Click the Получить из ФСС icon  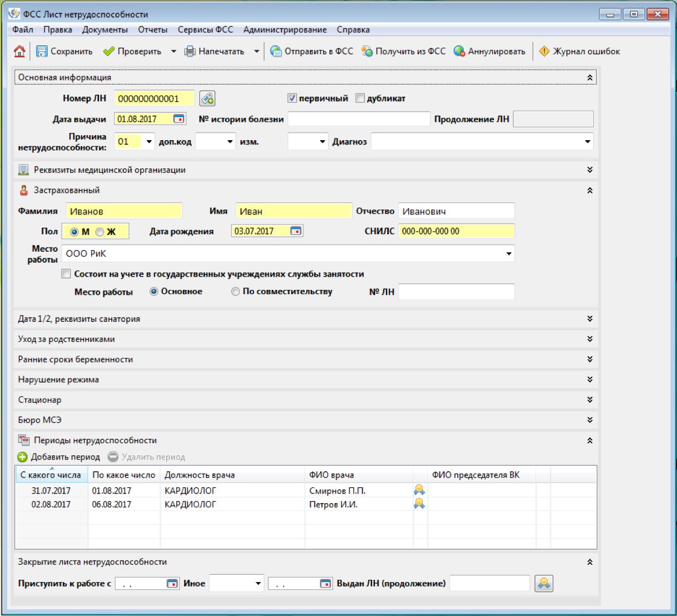tap(367, 51)
